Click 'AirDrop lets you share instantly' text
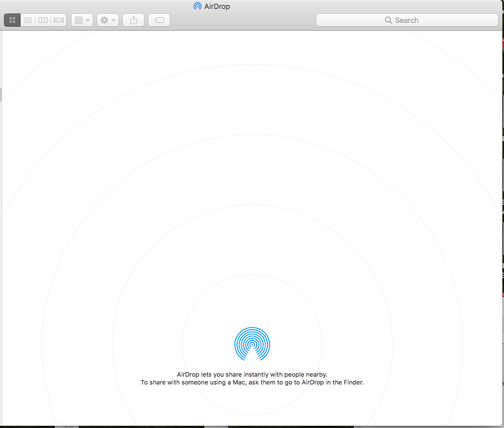The image size is (504, 428). 252,374
